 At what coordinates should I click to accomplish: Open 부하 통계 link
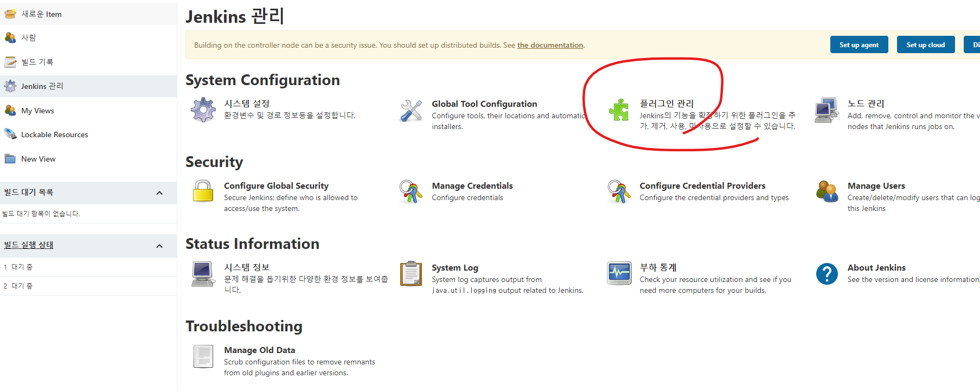[658, 267]
